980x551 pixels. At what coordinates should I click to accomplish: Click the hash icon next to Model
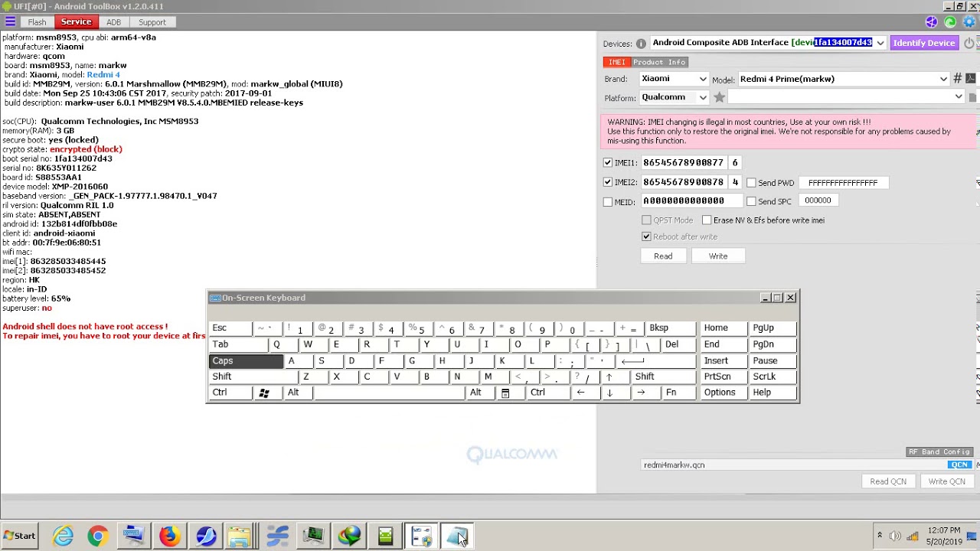(x=957, y=79)
